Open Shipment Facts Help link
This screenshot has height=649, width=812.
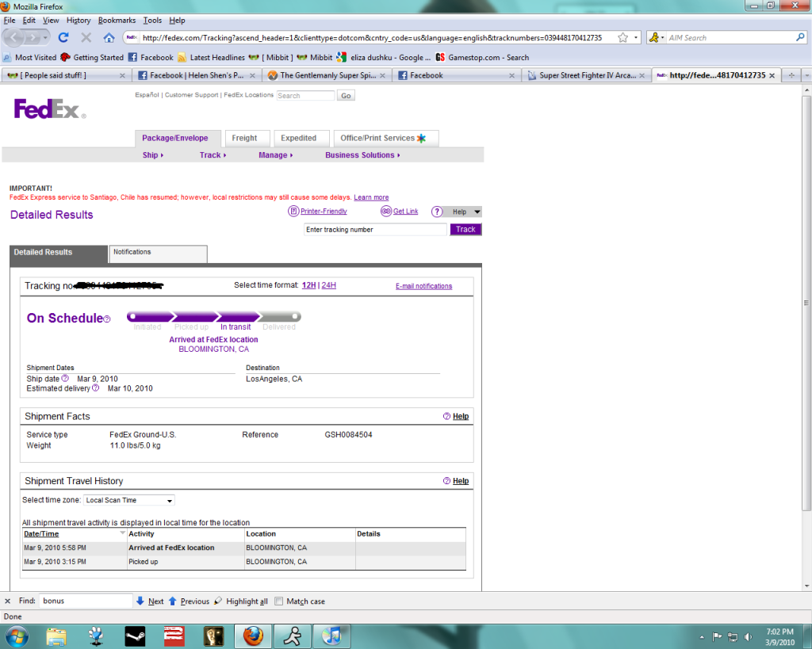coord(461,416)
